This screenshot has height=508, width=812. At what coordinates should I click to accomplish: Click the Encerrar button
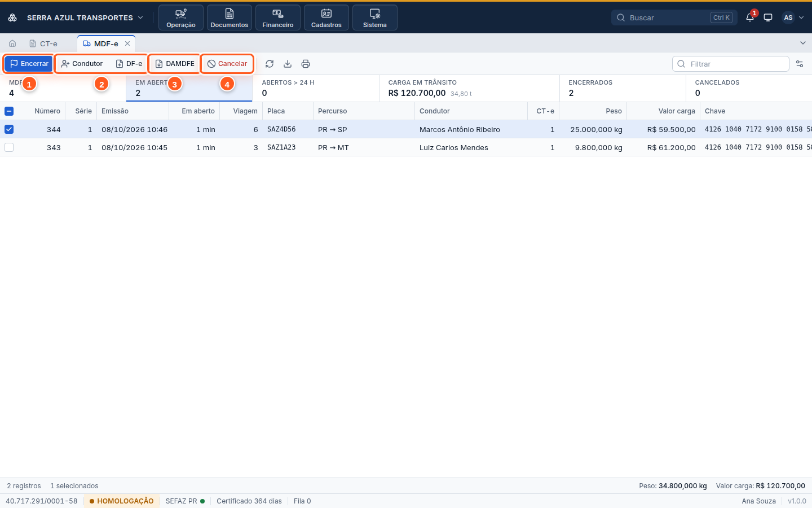click(x=29, y=64)
